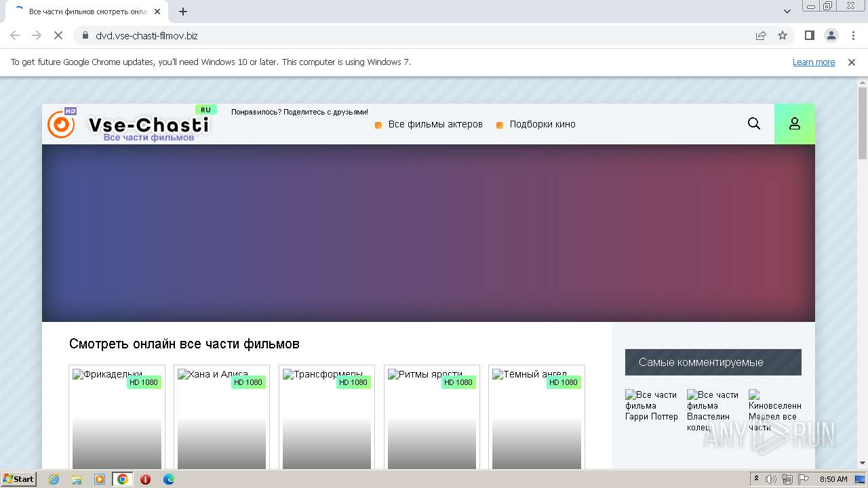Open the Ритмы ярости movie card

(432, 418)
